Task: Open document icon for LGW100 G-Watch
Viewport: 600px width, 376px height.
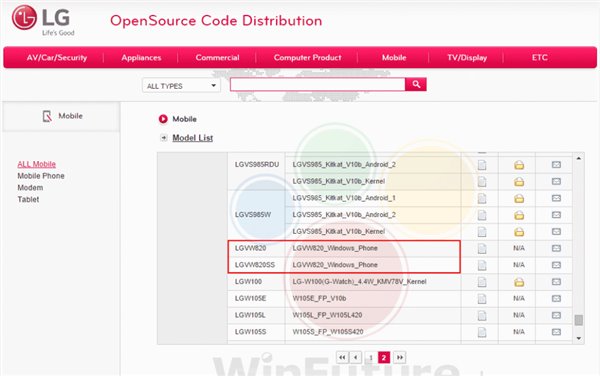Action: pos(482,282)
